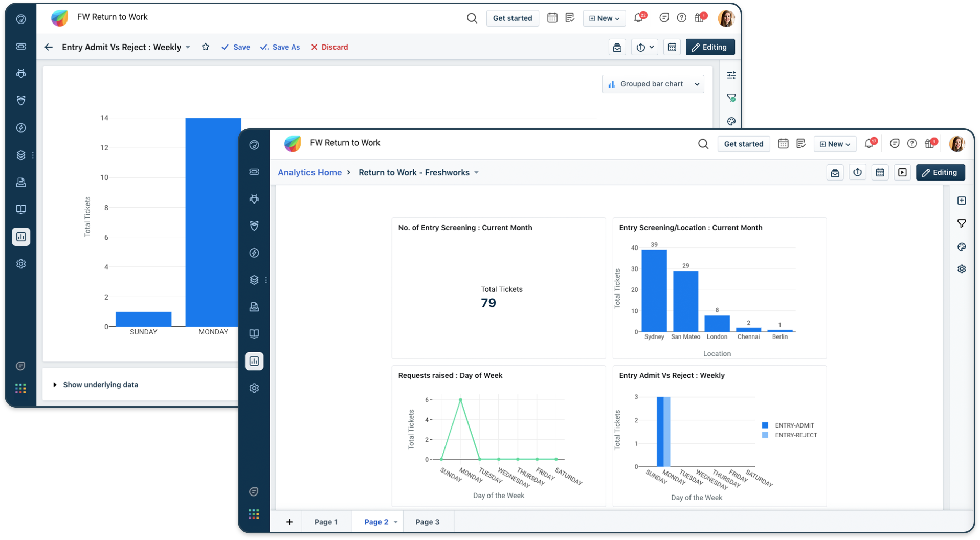Open back window layers icon in sidebar
The width and height of the screenshot is (980, 540).
click(21, 155)
